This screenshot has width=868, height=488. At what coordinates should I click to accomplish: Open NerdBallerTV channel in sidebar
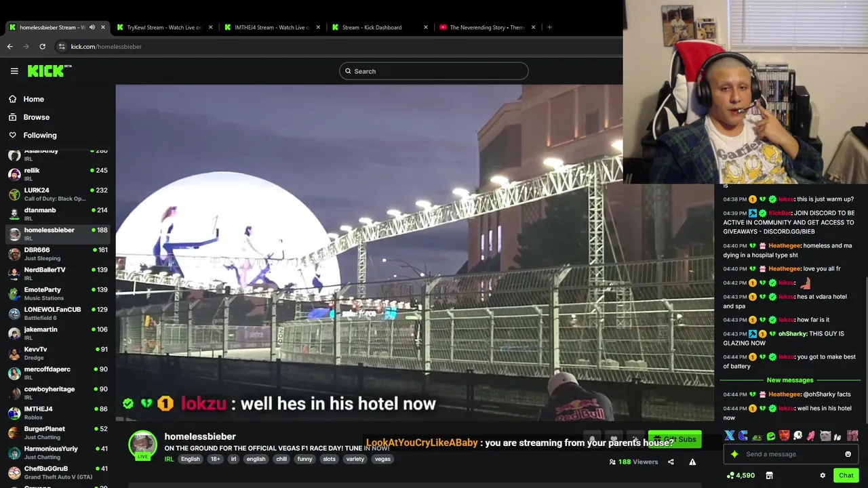point(58,274)
